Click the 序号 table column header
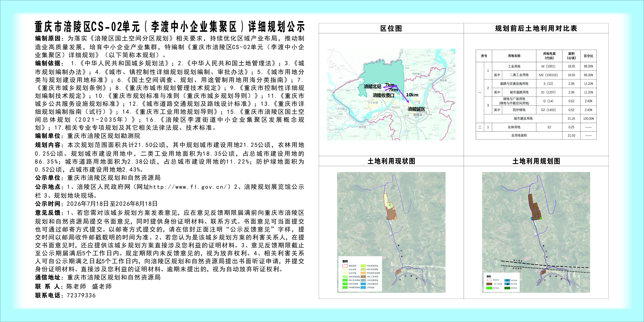644x322 pixels. tap(484, 56)
